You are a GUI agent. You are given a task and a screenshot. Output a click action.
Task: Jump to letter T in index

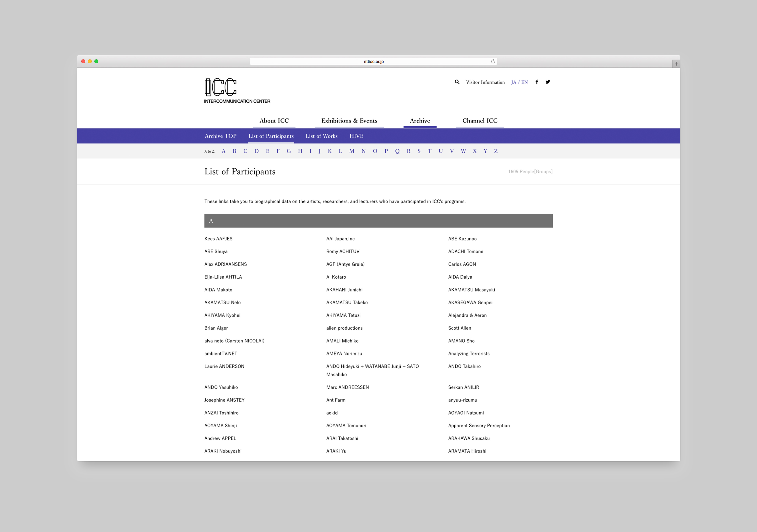click(429, 151)
